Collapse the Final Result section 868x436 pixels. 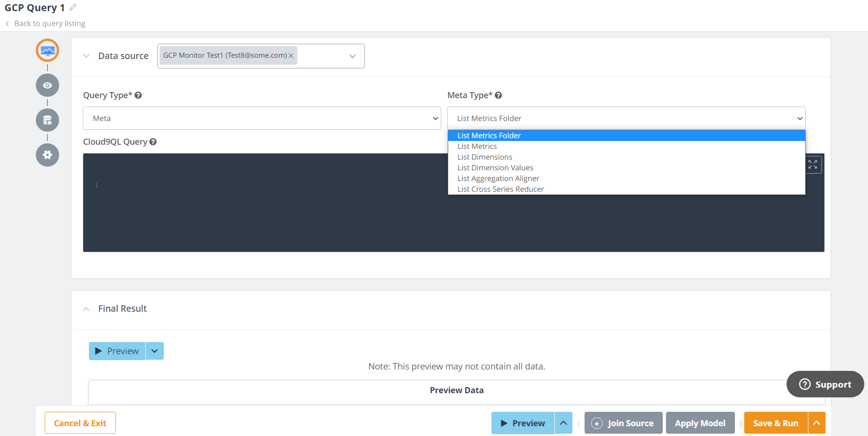[86, 309]
